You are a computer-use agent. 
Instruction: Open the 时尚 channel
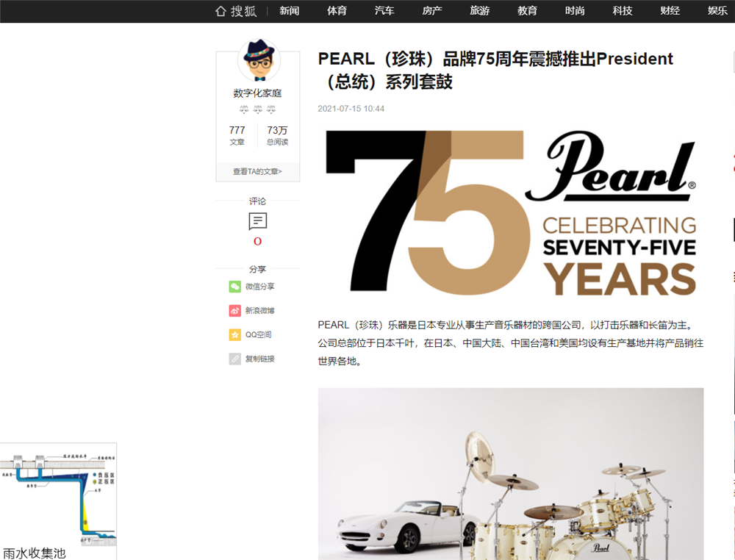575,11
